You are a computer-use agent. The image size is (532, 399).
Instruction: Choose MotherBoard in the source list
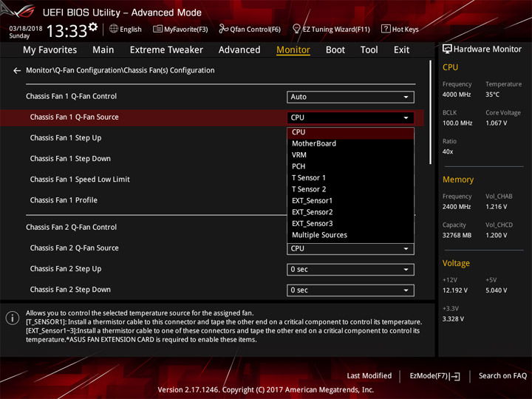coord(350,143)
